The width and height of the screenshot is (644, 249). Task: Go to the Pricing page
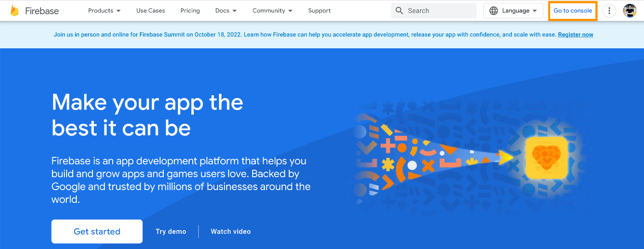tap(190, 11)
